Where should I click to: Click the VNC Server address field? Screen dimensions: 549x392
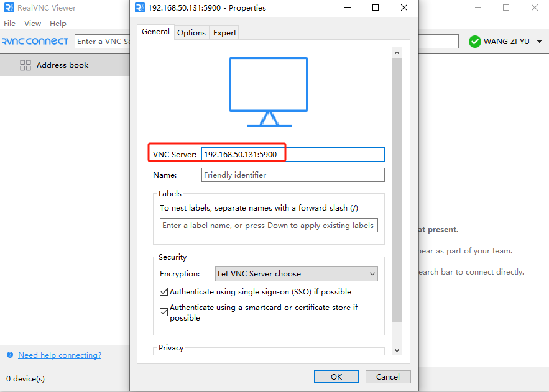tap(293, 154)
